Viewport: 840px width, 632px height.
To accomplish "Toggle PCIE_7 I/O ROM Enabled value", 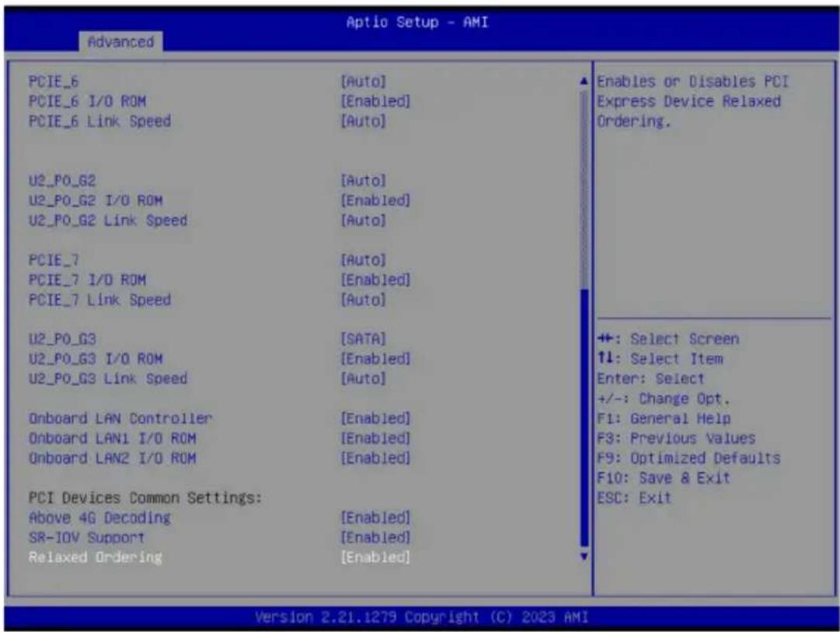I will (x=376, y=280).
